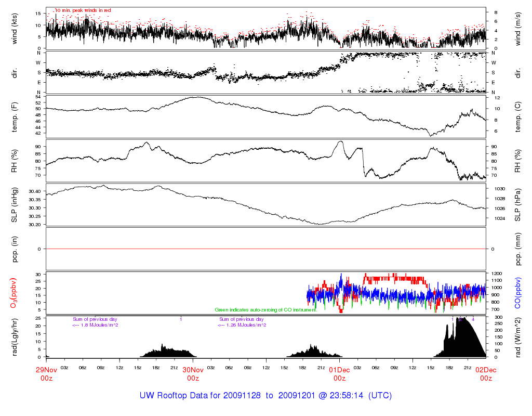The image size is (532, 416).
Task: Click the '10 min. peak winds in red' note
Action: click(83, 10)
